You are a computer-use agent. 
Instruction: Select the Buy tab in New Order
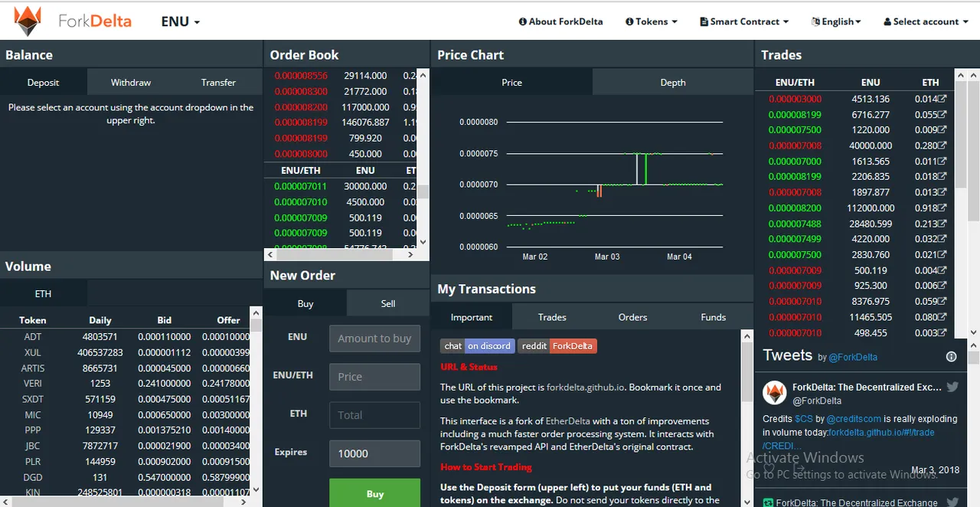point(305,303)
